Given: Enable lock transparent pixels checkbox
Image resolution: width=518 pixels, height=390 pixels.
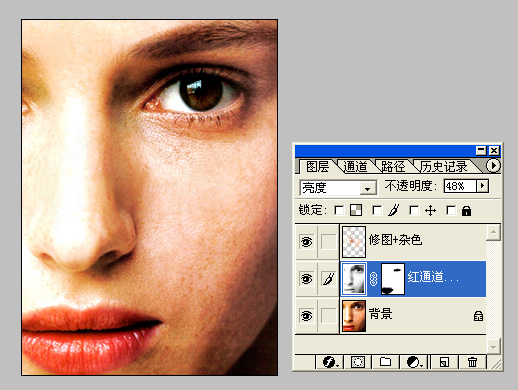Looking at the screenshot, I should coord(339,210).
